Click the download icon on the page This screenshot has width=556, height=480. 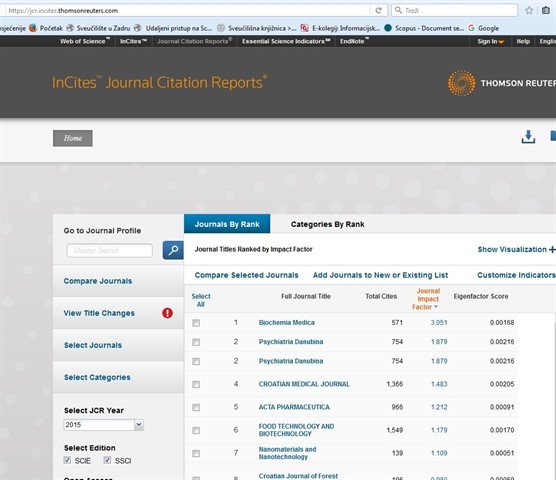click(x=528, y=137)
